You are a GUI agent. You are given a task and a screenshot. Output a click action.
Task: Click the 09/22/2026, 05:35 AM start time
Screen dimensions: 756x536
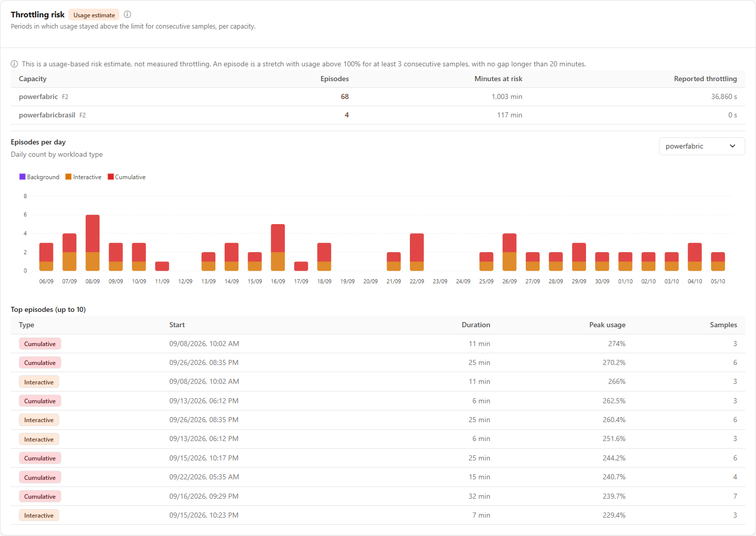(204, 477)
